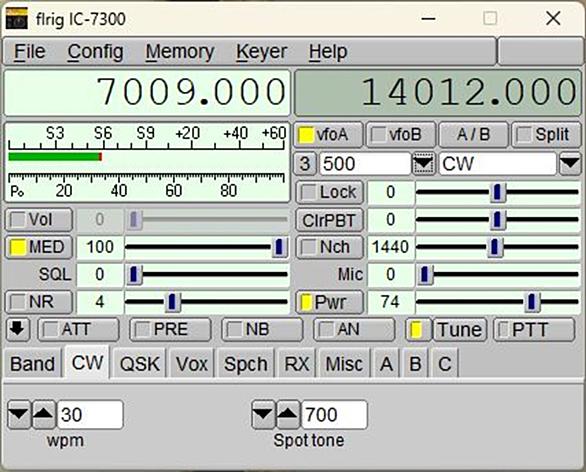Image resolution: width=586 pixels, height=472 pixels.
Task: Toggle the MED AGC button
Action: click(x=39, y=247)
